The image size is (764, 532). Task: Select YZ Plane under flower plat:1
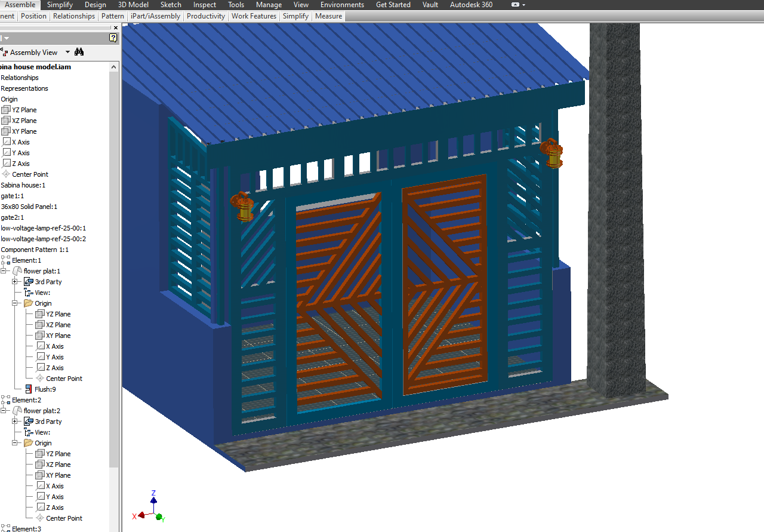click(x=53, y=314)
